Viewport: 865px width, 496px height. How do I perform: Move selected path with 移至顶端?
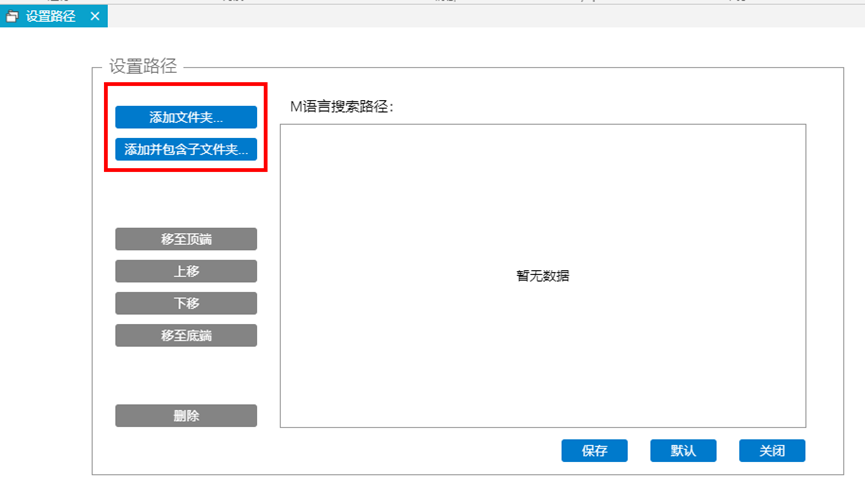(x=186, y=239)
